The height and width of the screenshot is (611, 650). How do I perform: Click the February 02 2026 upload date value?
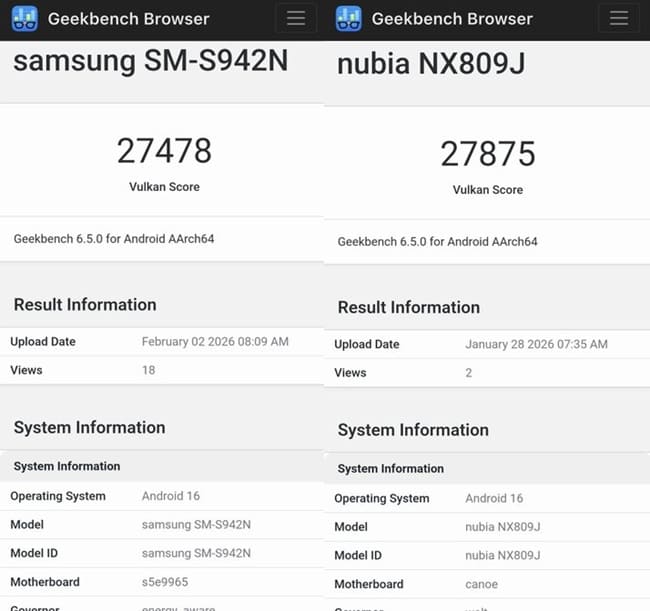(x=215, y=342)
